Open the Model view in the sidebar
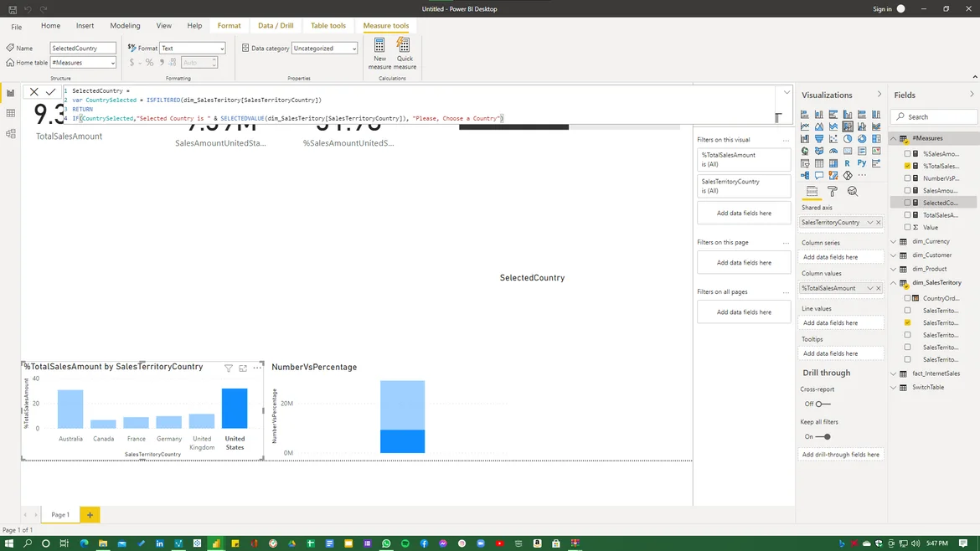This screenshot has width=980, height=551. click(10, 134)
